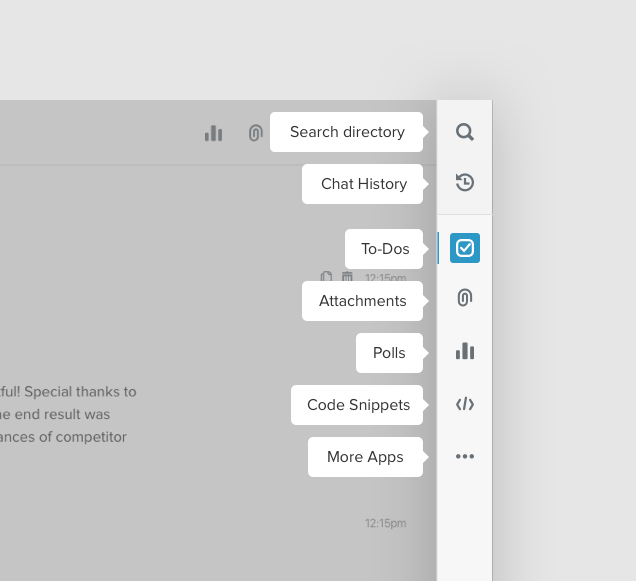Click the trash icon beside the first 12:15pm timestamp
The width and height of the screenshot is (636, 581).
(x=347, y=277)
